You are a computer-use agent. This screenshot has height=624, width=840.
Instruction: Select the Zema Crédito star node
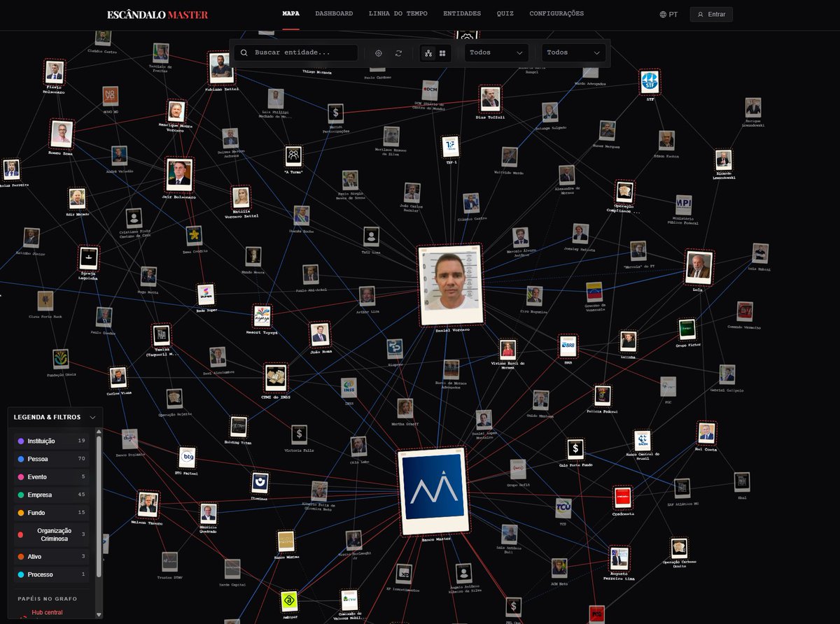tap(194, 236)
